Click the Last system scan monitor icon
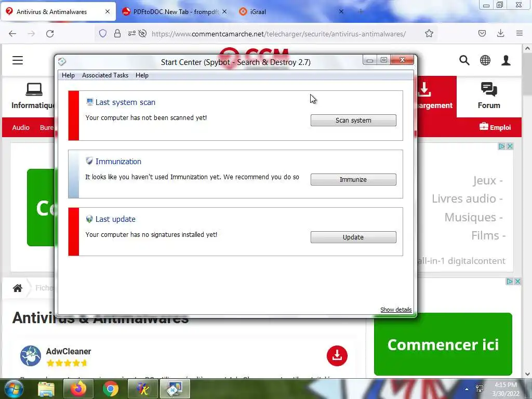This screenshot has width=532, height=399. point(89,102)
